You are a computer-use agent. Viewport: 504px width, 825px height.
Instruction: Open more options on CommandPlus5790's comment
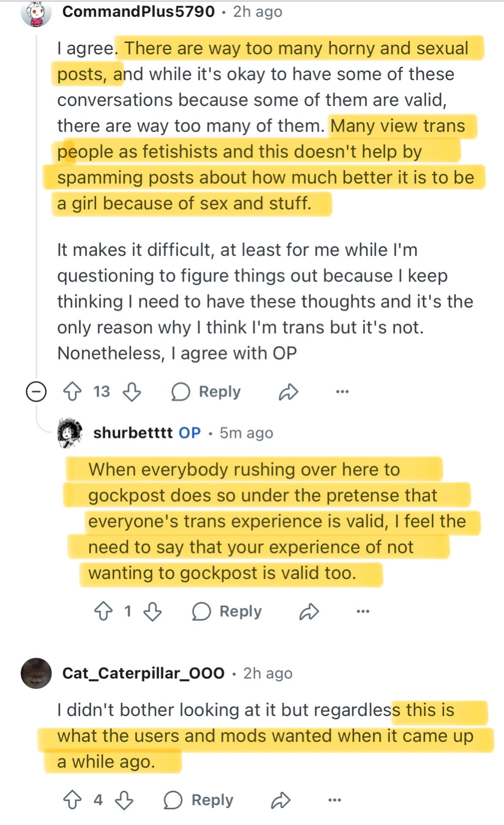tap(342, 392)
